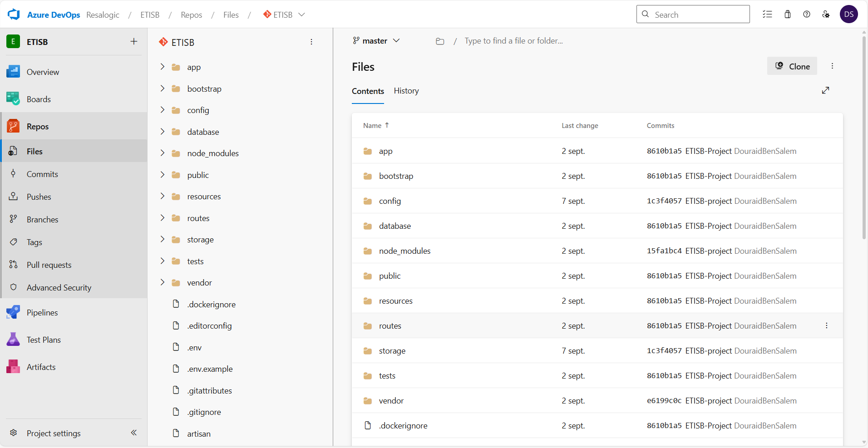Open the Test Plans flask icon
The height and width of the screenshot is (448, 868).
coord(13,340)
